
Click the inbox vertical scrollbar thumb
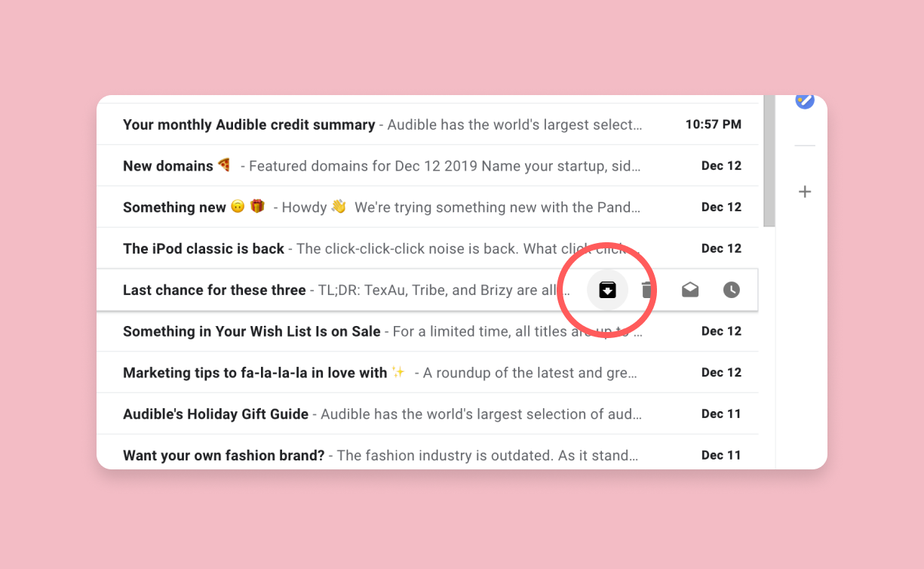coord(769,161)
